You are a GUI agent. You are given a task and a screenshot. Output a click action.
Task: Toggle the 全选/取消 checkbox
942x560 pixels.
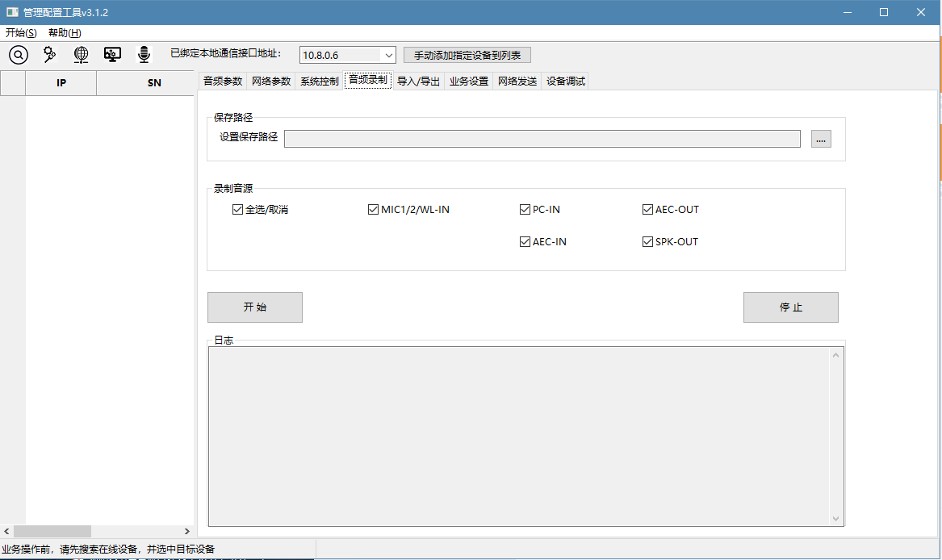tap(237, 209)
